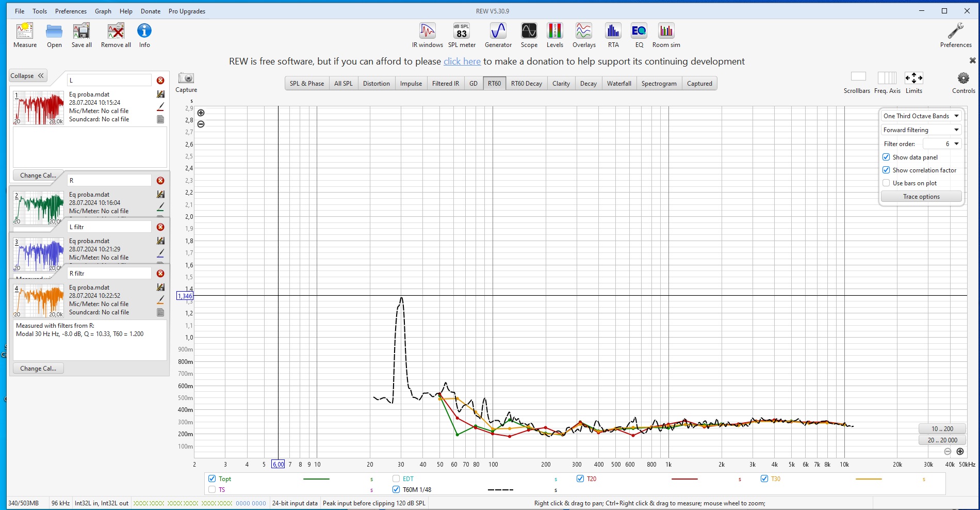The width and height of the screenshot is (980, 510).
Task: Open graph Controls gear
Action: point(963,78)
